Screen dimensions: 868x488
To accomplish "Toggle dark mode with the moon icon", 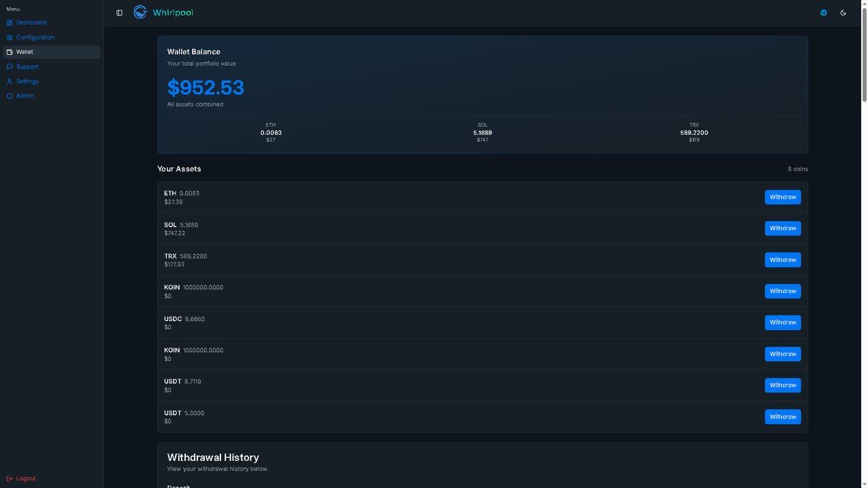I will point(843,13).
